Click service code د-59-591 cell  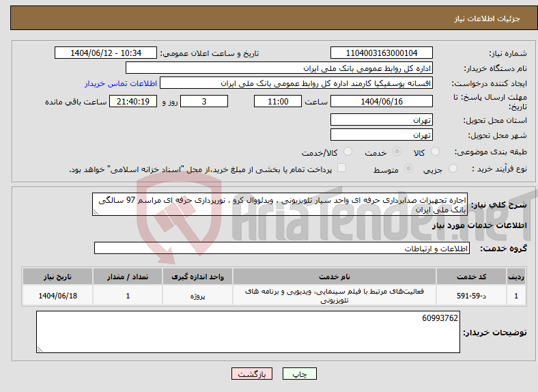[x=472, y=295]
